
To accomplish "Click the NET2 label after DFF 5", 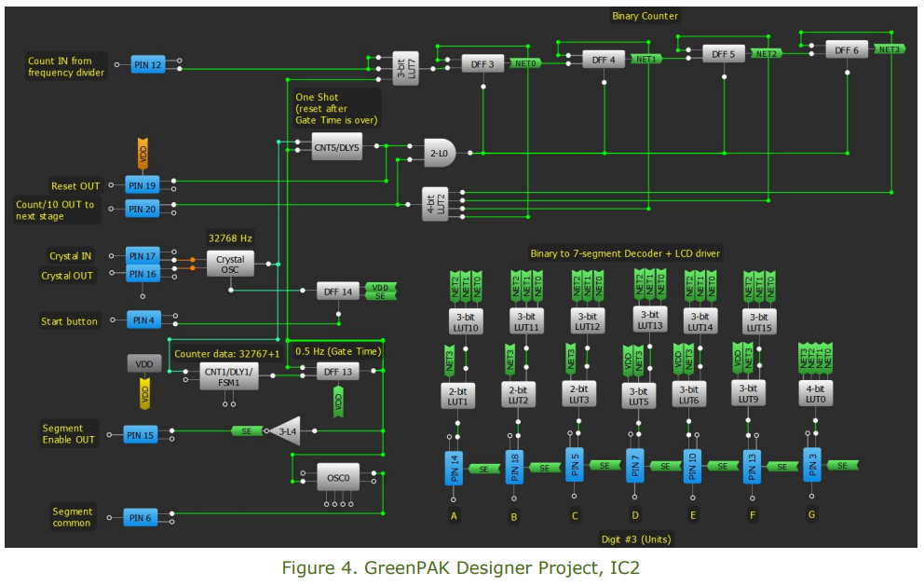I will click(x=766, y=54).
